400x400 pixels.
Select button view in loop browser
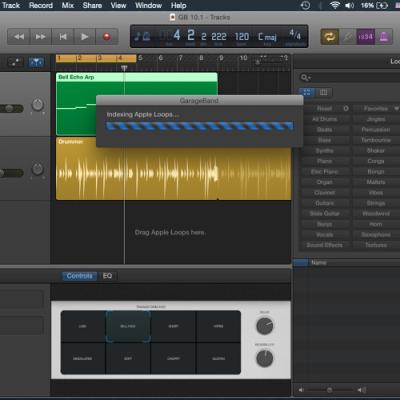coord(307,92)
